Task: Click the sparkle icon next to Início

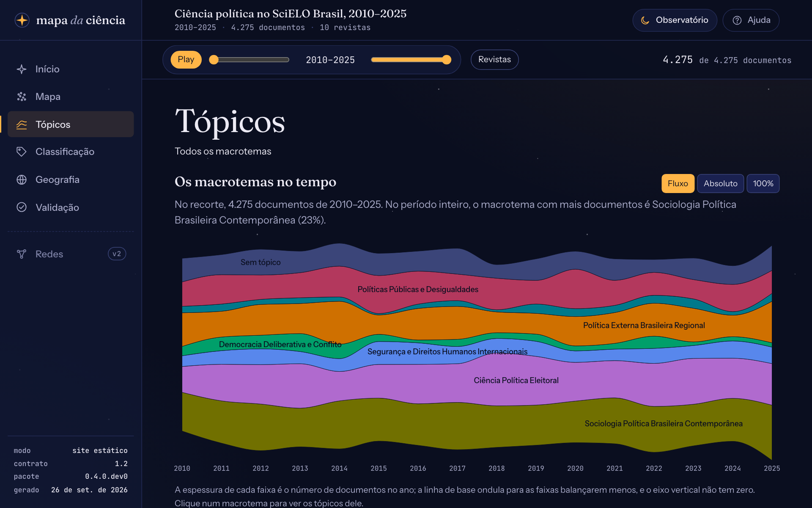Action: coord(22,69)
